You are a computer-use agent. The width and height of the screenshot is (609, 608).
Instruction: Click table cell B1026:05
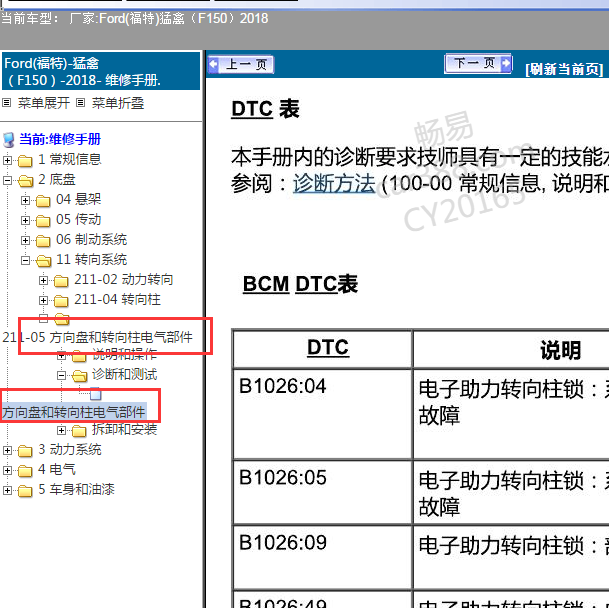[322, 492]
